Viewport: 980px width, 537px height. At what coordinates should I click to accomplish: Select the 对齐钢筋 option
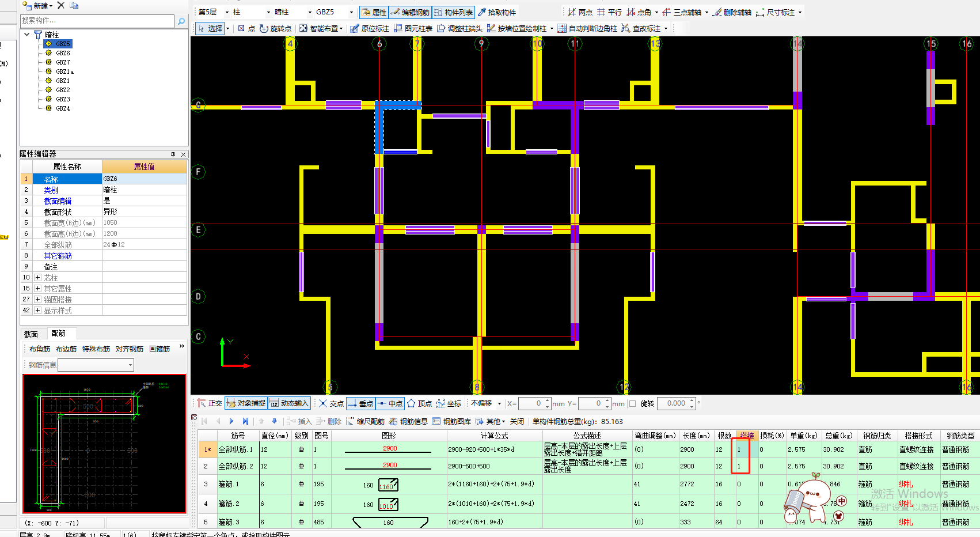130,349
